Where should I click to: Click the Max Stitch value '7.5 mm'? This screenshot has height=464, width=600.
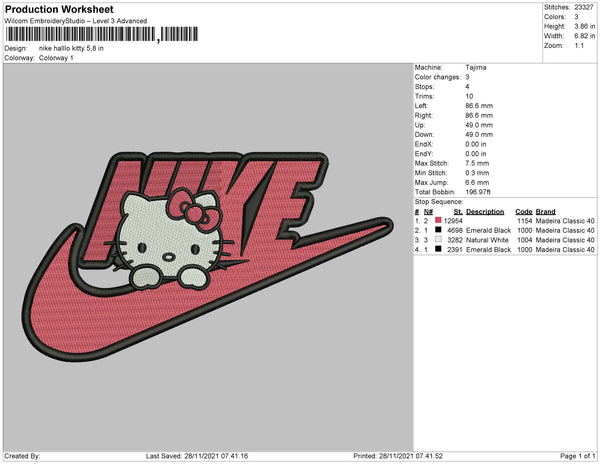477,163
